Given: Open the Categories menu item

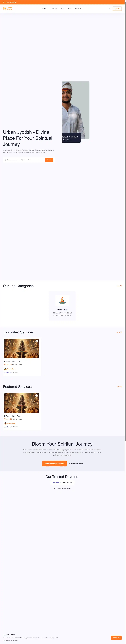Looking at the screenshot, I should click(54, 8).
